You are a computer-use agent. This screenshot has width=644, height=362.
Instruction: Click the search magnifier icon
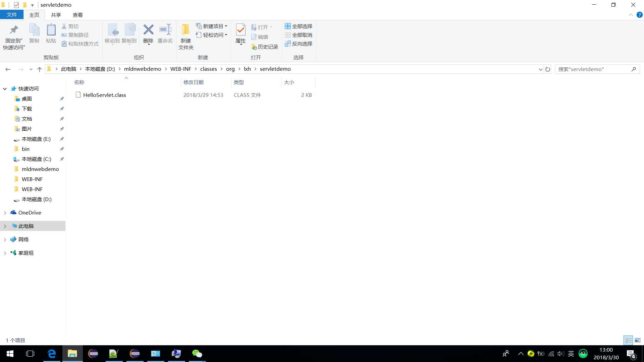pos(634,69)
